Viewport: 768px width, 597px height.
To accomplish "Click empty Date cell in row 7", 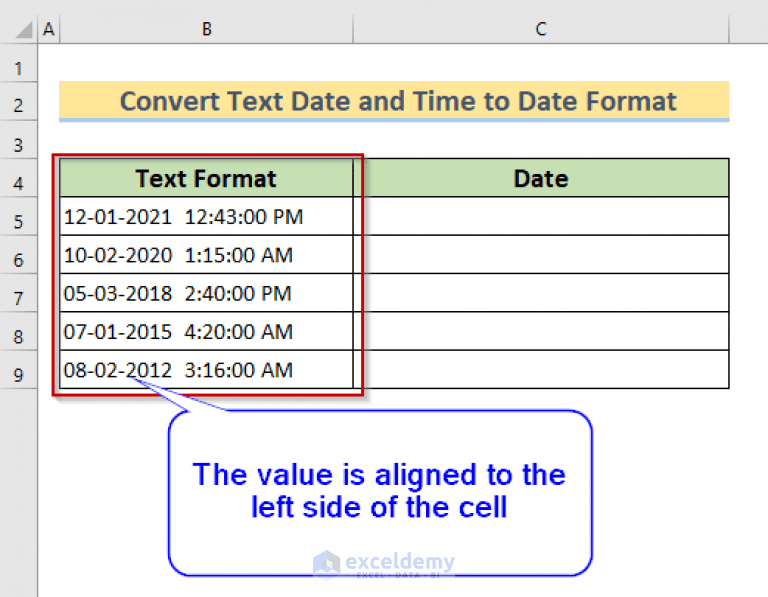I will click(541, 293).
